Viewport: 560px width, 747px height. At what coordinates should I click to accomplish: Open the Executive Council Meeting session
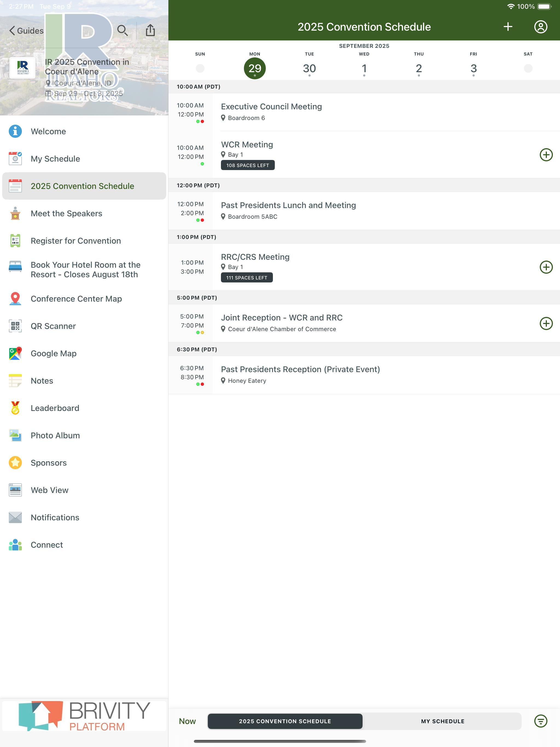364,112
